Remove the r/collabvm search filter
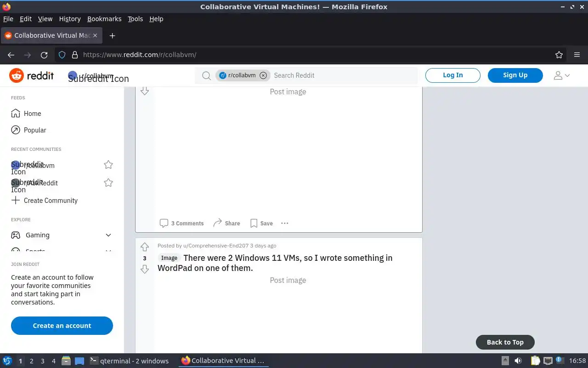The image size is (588, 368). pos(263,75)
